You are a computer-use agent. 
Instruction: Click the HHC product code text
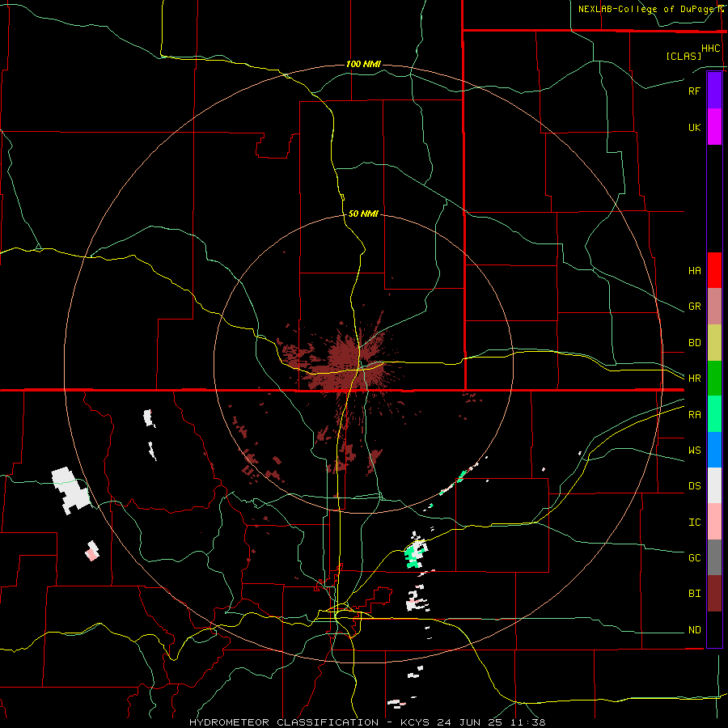point(710,49)
